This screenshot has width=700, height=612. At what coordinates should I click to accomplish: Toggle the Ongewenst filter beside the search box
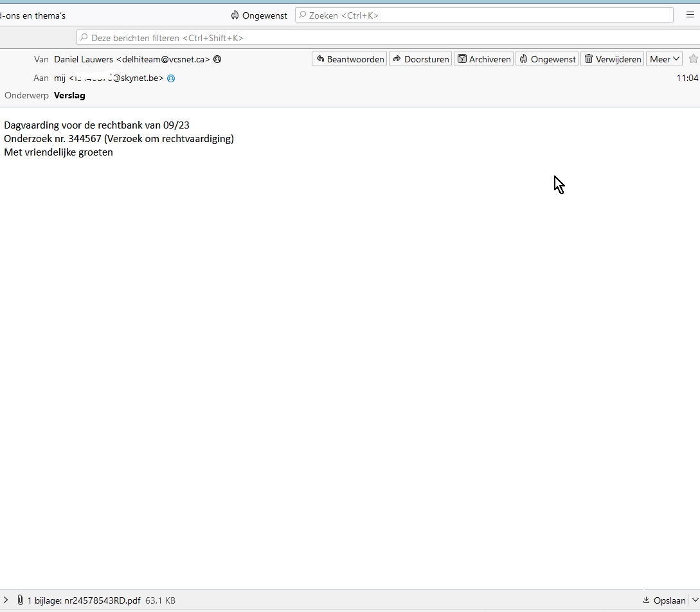(259, 15)
